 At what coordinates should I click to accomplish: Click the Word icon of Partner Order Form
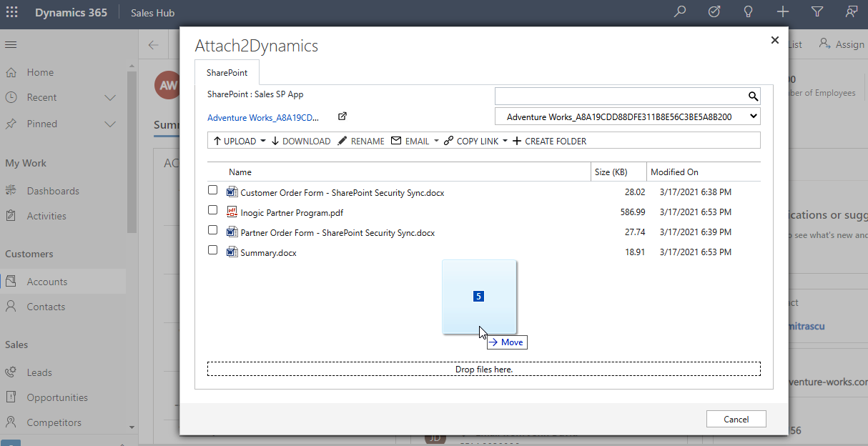[232, 232]
